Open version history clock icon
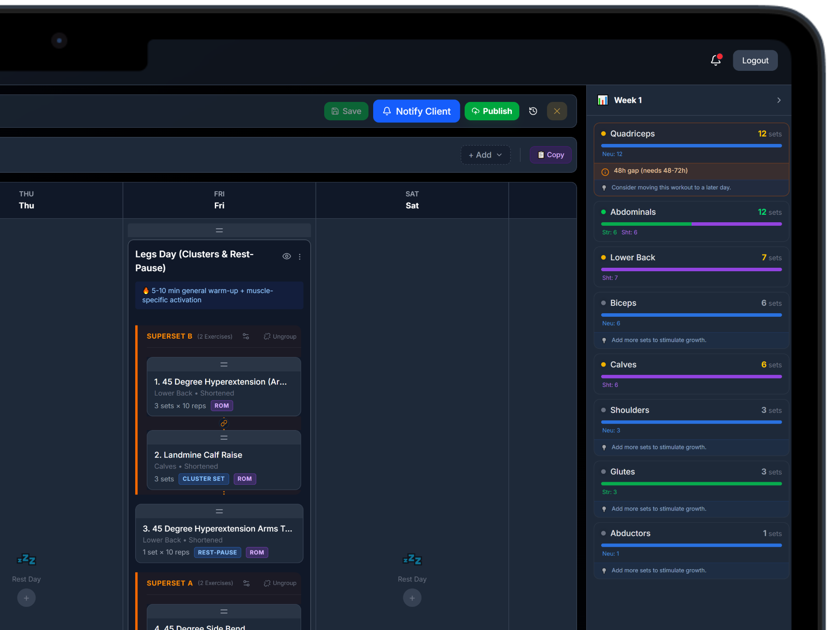The image size is (840, 630). click(x=533, y=111)
